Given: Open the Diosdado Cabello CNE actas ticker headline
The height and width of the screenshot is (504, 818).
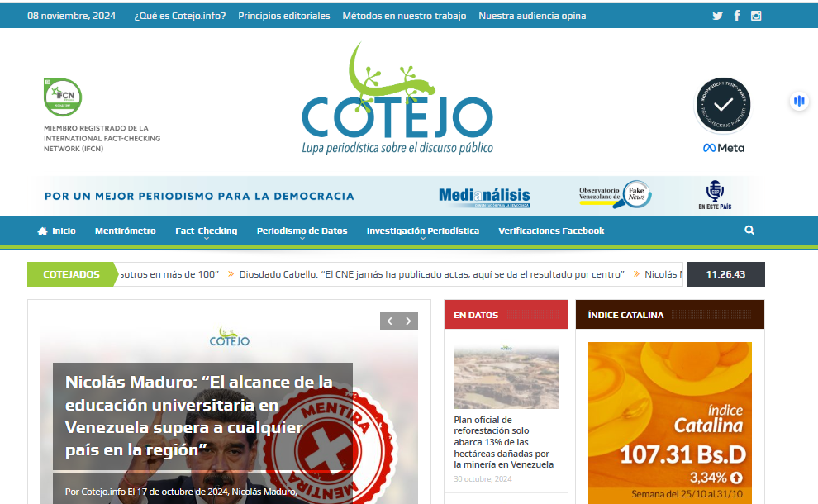Looking at the screenshot, I should [x=432, y=274].
